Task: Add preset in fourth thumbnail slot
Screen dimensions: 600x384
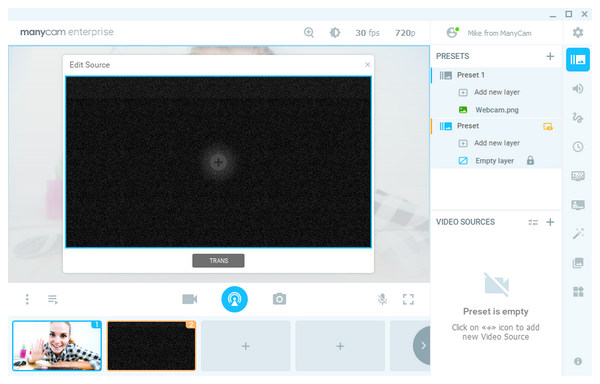Action: click(x=340, y=346)
